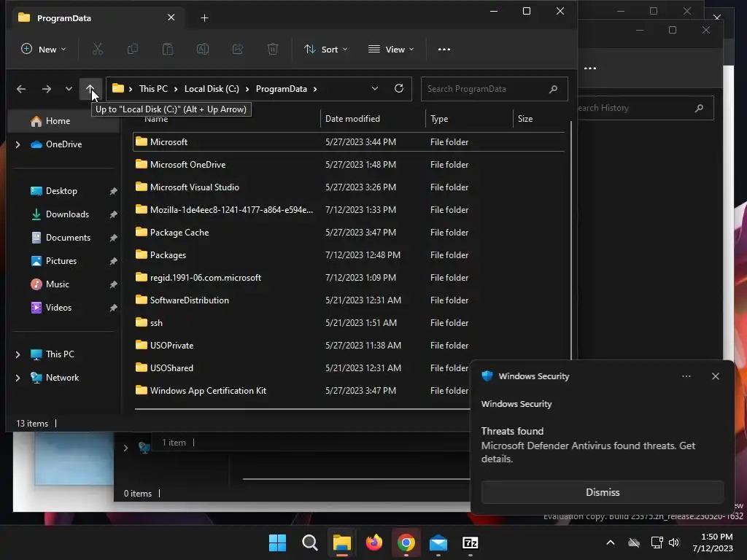Select the SoftwareDistribution folder

[349, 300]
